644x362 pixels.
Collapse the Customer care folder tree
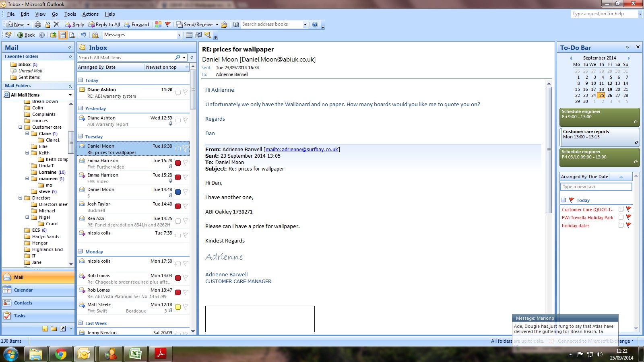point(20,127)
